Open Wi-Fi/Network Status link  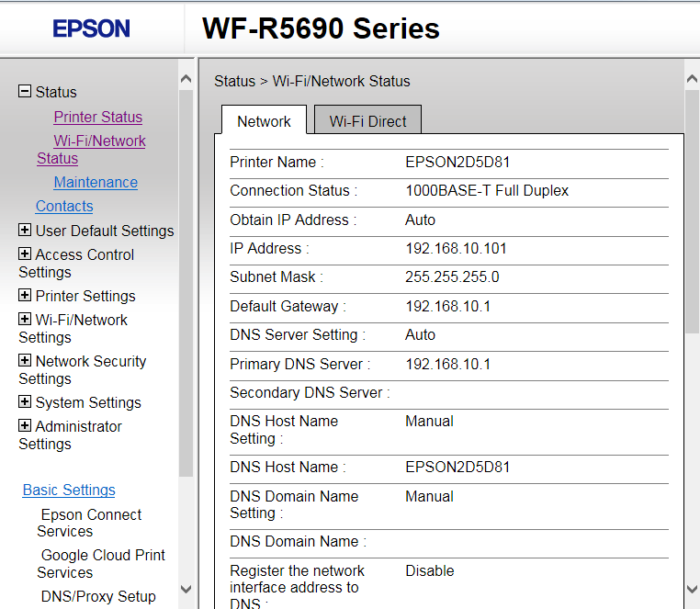[x=99, y=141]
